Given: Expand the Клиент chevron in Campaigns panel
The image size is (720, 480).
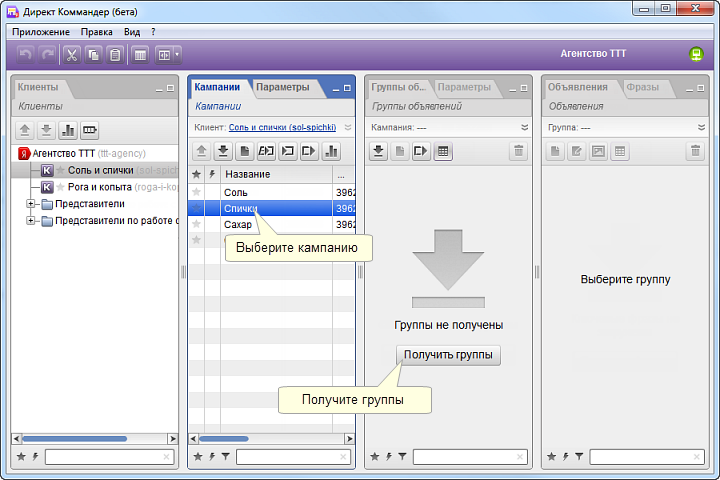Looking at the screenshot, I should [x=348, y=127].
